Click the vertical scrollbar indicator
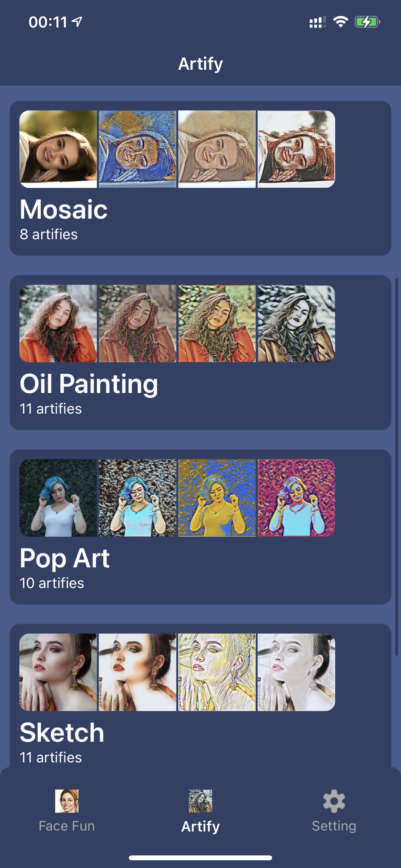The image size is (401, 868). pos(396,467)
